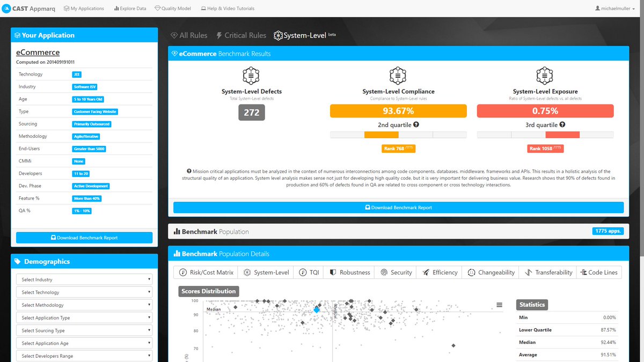Click the 1775 apps. badge

[608, 231]
